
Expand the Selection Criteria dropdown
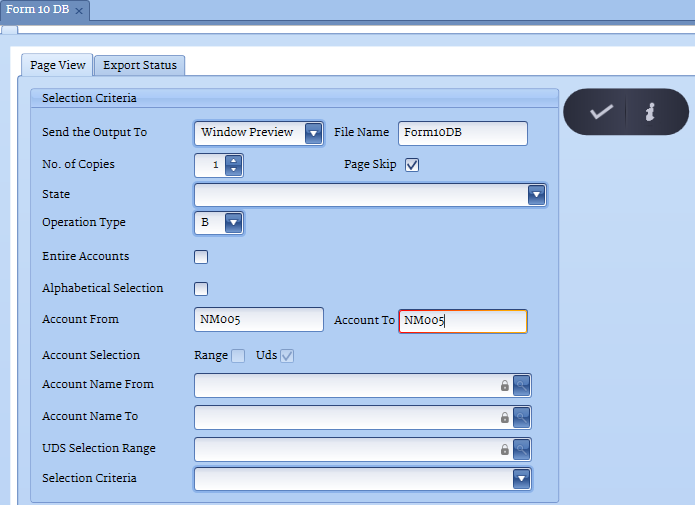(521, 479)
